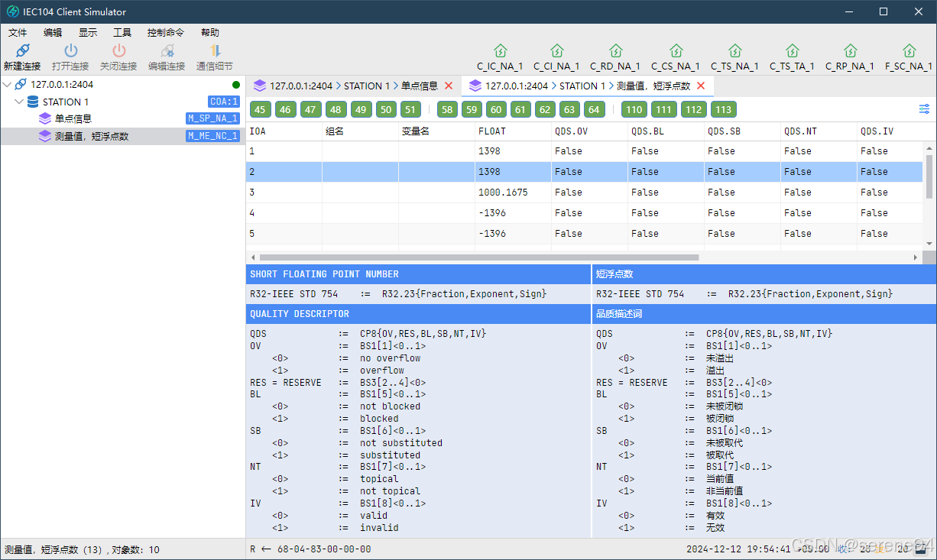Viewport: 937px width, 560px height.
Task: Select type 58 command button
Action: tap(448, 109)
